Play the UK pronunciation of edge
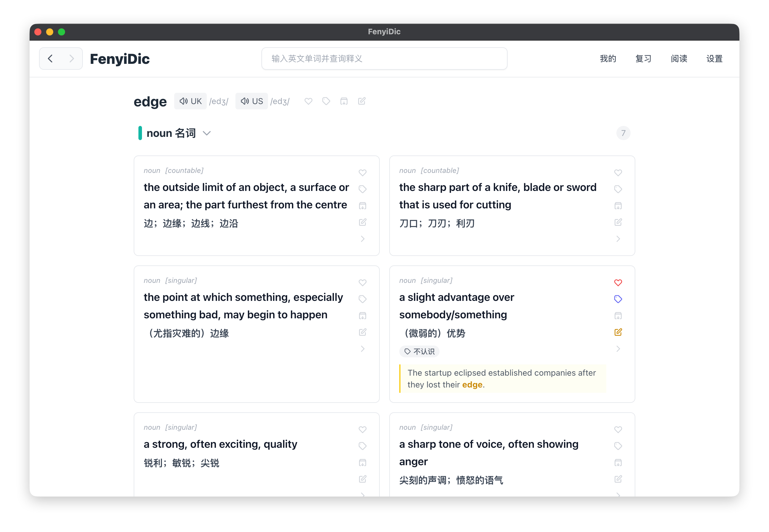 point(190,101)
